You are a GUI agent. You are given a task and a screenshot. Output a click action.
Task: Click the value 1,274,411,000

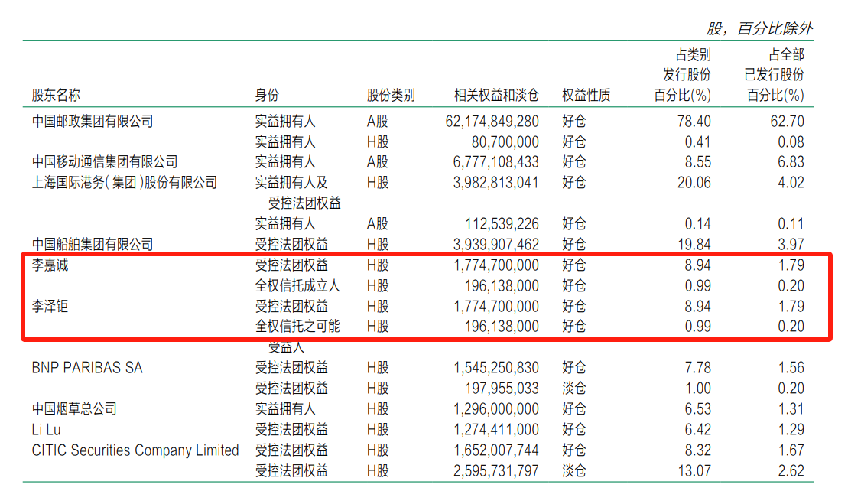click(496, 429)
